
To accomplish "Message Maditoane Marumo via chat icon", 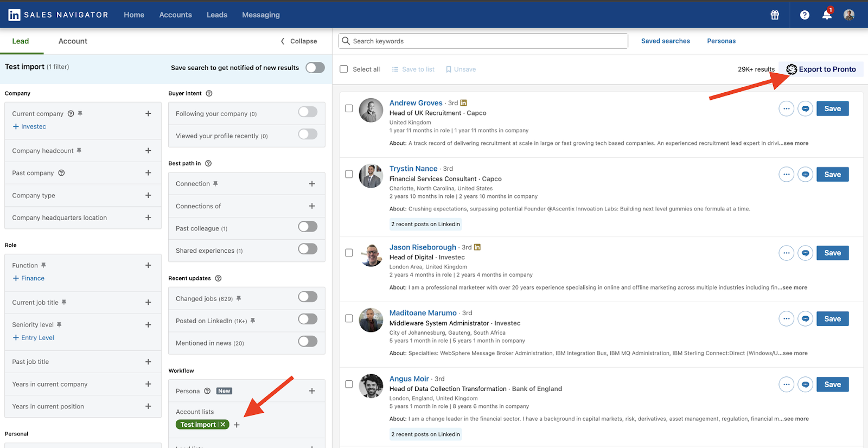I will tap(806, 318).
